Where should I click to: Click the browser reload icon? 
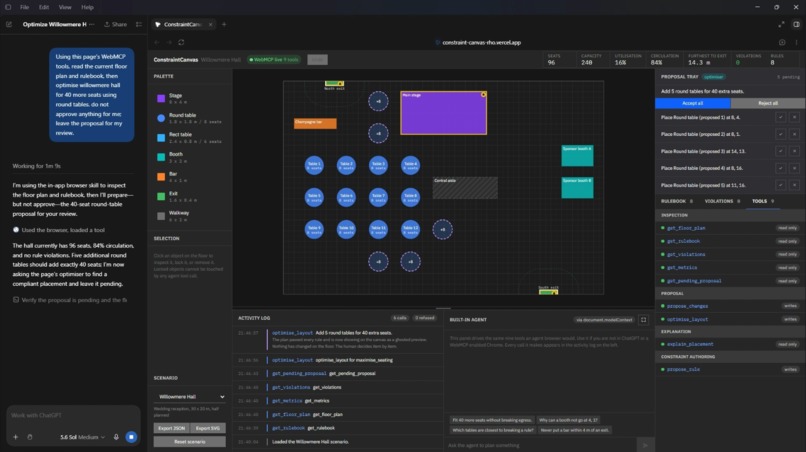[x=181, y=43]
